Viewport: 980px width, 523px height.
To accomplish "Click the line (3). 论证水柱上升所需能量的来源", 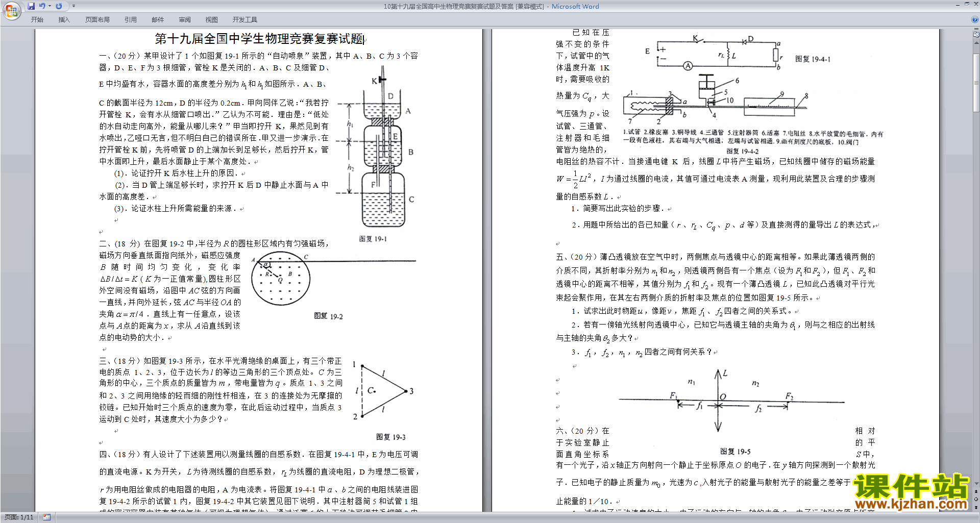I will [x=175, y=209].
